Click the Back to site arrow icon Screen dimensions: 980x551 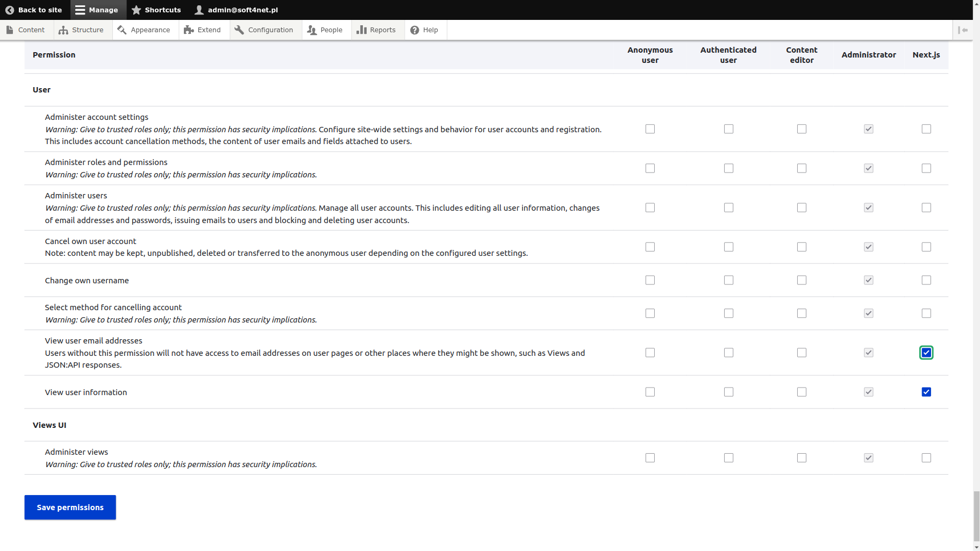tap(10, 10)
